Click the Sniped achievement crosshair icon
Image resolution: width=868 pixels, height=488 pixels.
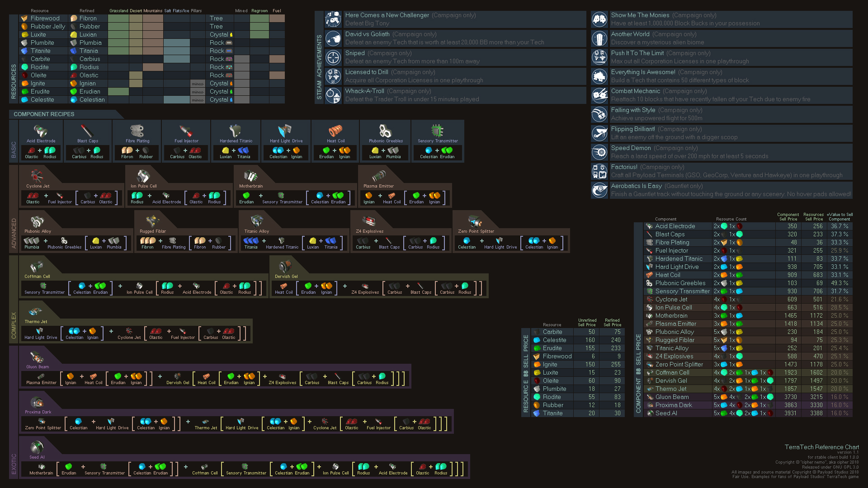(x=333, y=57)
